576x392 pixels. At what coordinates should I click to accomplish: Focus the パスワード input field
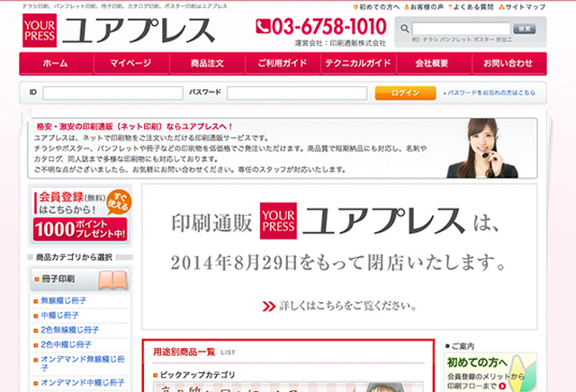click(x=297, y=93)
